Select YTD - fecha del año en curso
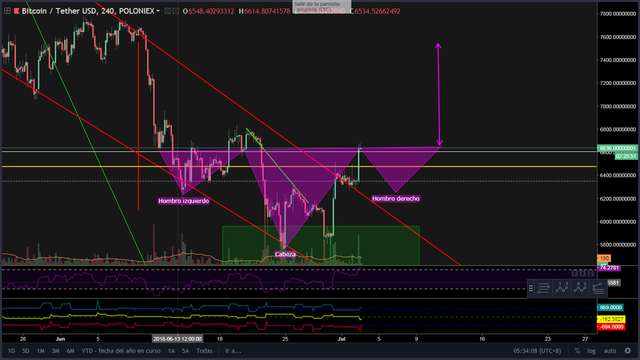This screenshot has height=360, width=640. click(121, 351)
